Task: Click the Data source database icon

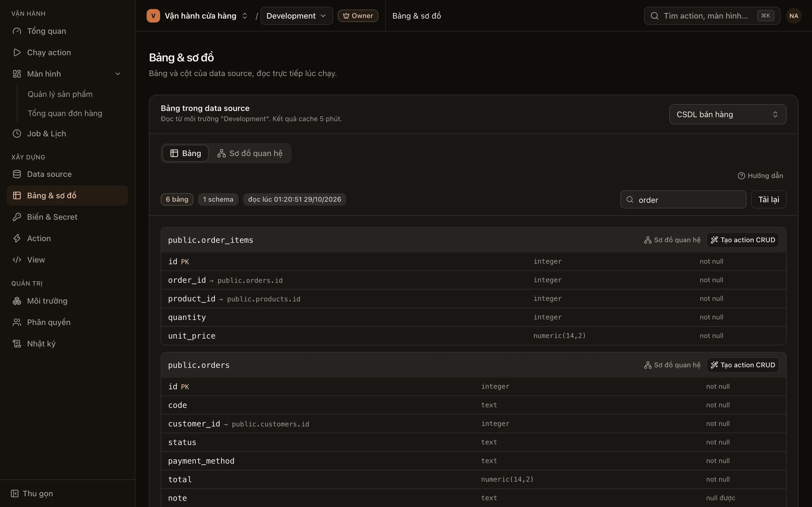Action: (x=17, y=174)
